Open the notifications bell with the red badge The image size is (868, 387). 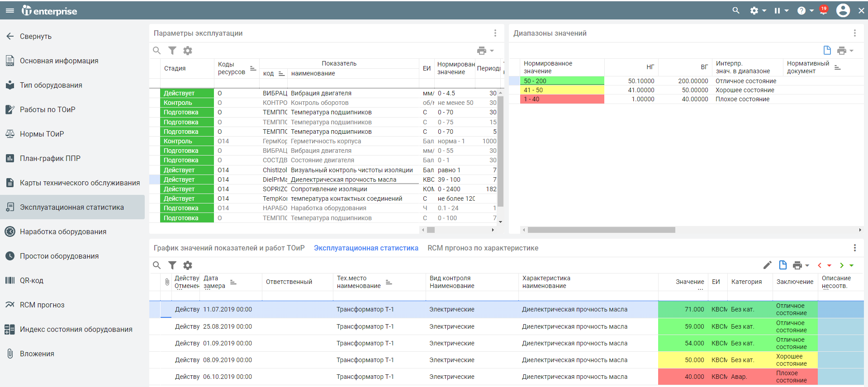(823, 10)
